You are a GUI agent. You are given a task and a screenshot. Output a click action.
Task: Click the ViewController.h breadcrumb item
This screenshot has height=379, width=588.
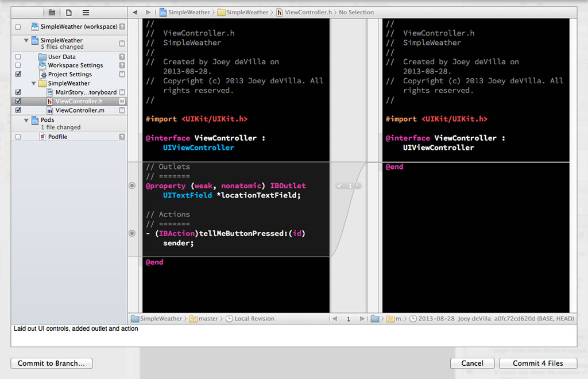(304, 13)
